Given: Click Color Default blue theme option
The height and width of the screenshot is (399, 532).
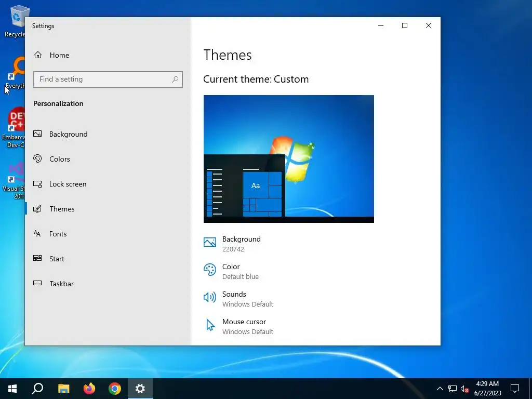Looking at the screenshot, I should point(231,271).
